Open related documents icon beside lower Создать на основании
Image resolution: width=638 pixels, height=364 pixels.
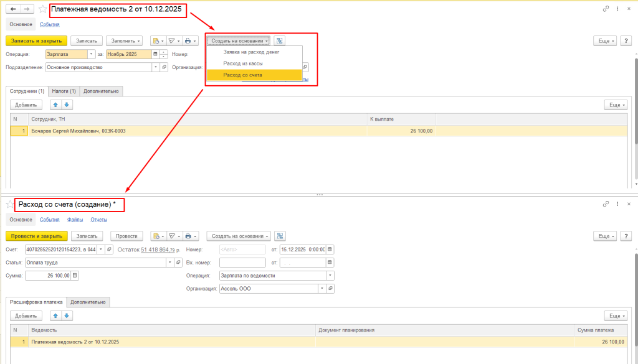280,236
